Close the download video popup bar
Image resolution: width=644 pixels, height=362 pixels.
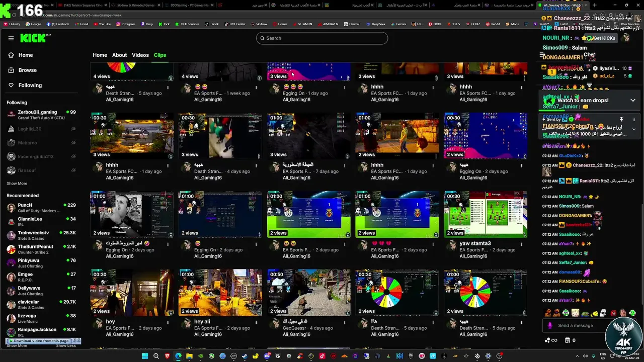78,341
